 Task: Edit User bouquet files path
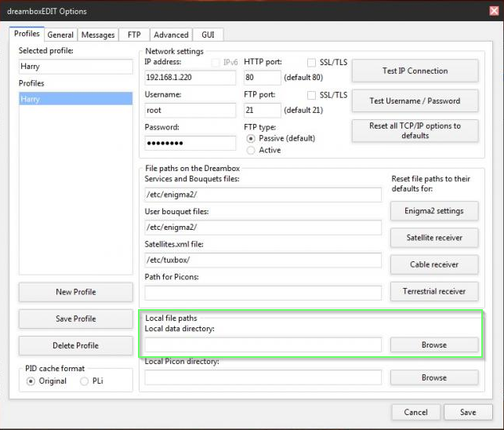point(263,228)
